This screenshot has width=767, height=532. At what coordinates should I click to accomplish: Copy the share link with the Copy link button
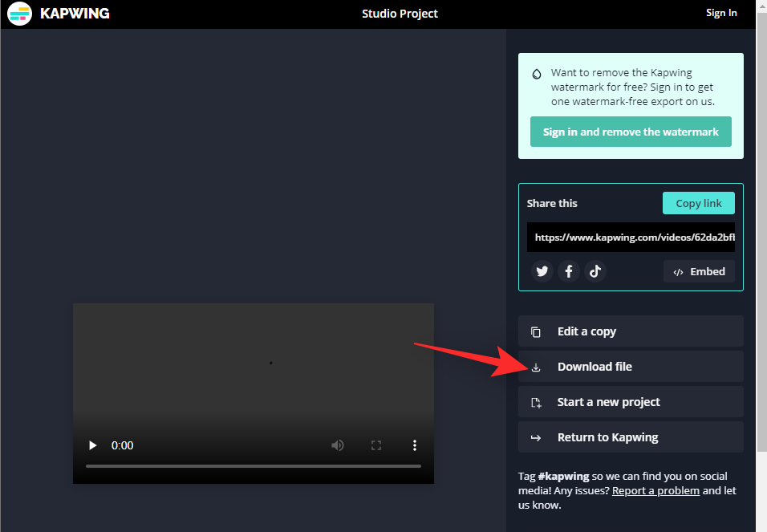click(x=699, y=203)
